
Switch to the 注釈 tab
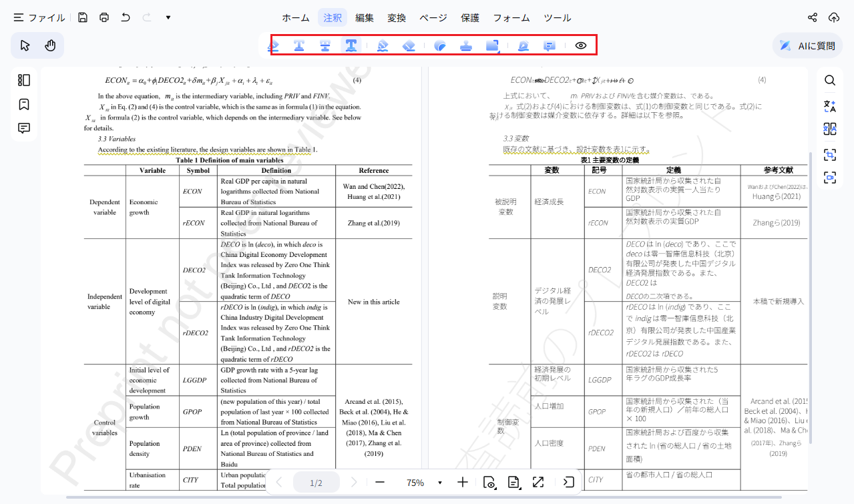click(333, 18)
